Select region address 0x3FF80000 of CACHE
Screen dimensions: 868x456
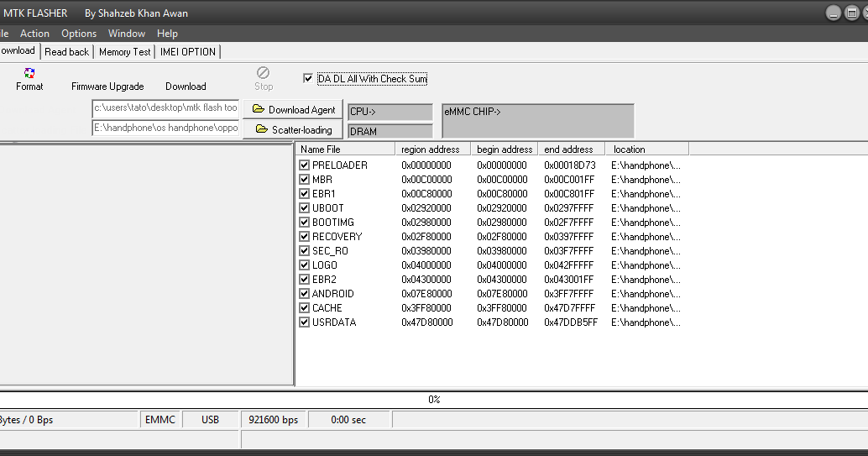pyautogui.click(x=426, y=308)
